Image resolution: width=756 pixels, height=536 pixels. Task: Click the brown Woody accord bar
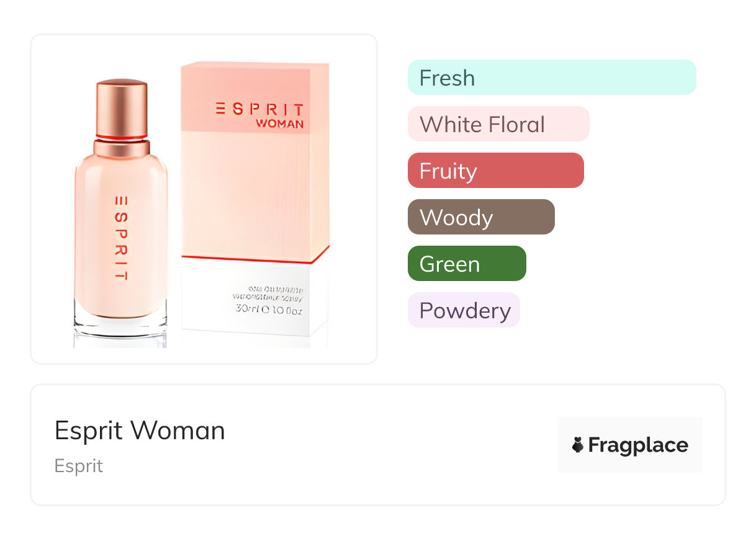pyautogui.click(x=480, y=217)
